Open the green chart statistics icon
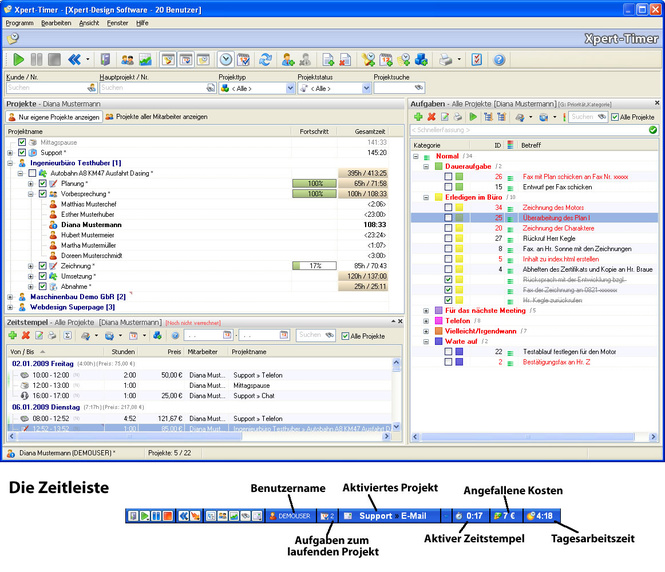The height and width of the screenshot is (572, 665). pyautogui.click(x=145, y=60)
